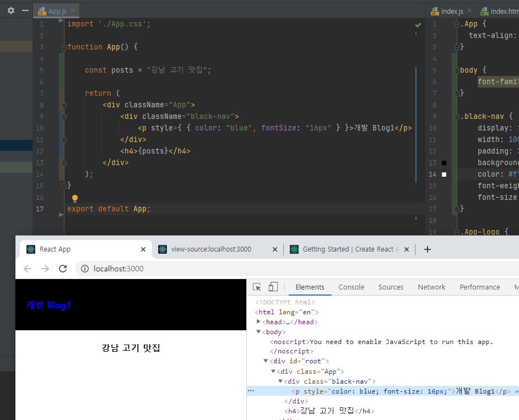Click the localhost:3000 address bar
This screenshot has width=519, height=420.
coord(297,269)
